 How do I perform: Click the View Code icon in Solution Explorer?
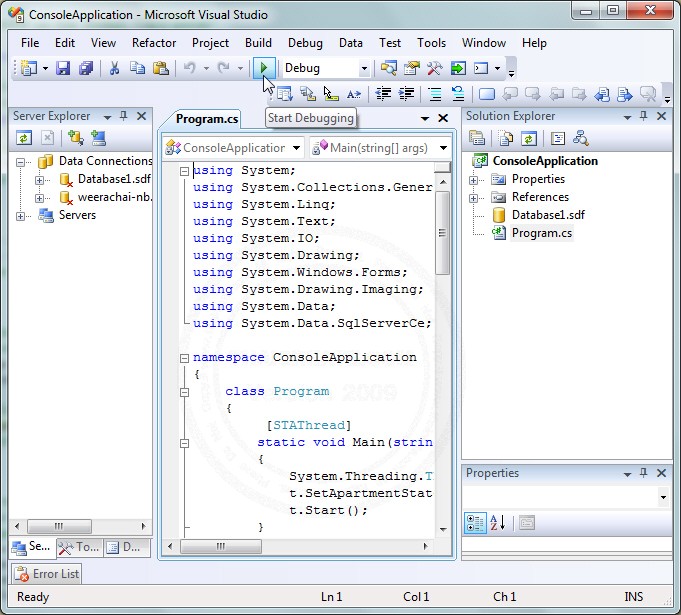[558, 139]
